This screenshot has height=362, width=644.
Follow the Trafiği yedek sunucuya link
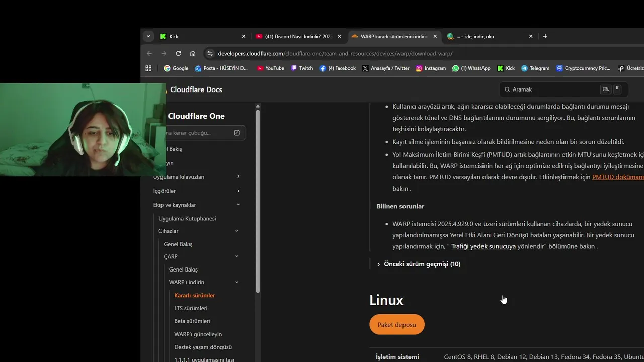[484, 246]
